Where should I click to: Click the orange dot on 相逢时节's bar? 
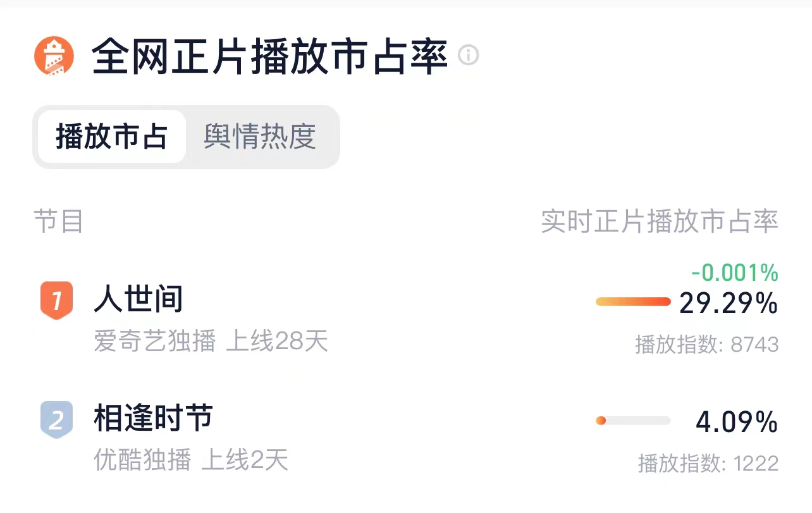601,420
